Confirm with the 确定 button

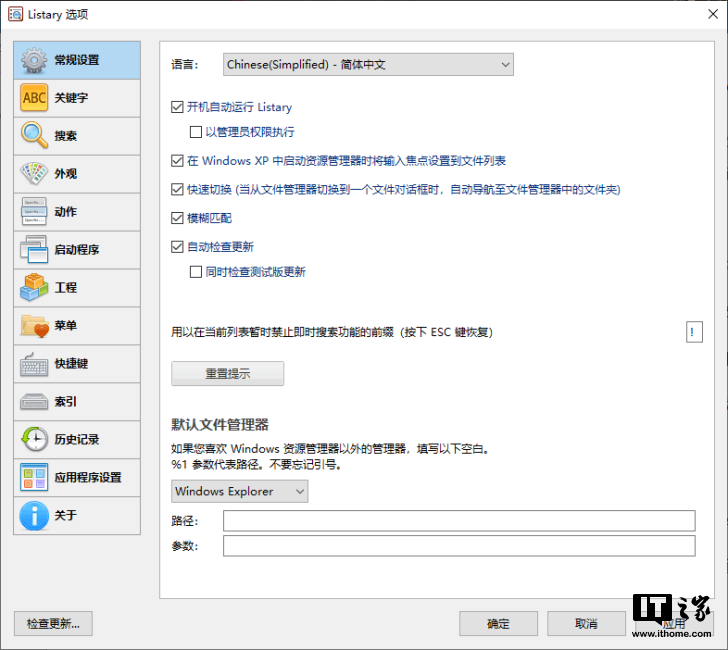tap(498, 624)
